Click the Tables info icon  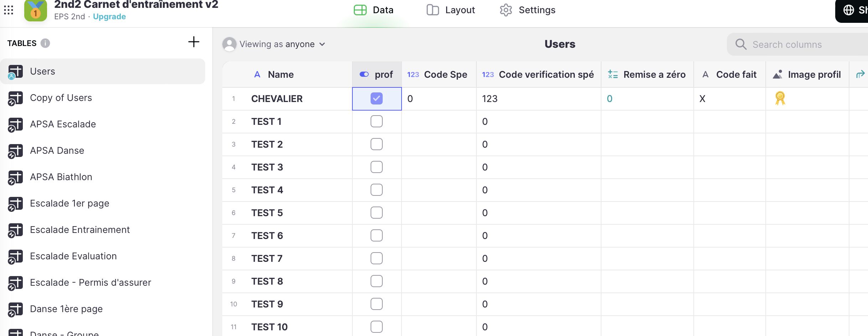(x=45, y=43)
